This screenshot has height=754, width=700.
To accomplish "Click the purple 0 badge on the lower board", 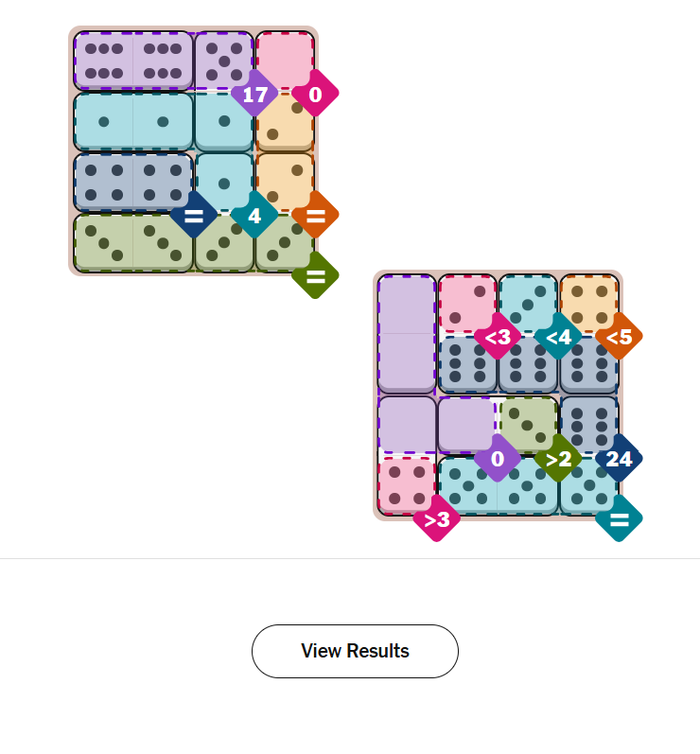I will pyautogui.click(x=497, y=459).
